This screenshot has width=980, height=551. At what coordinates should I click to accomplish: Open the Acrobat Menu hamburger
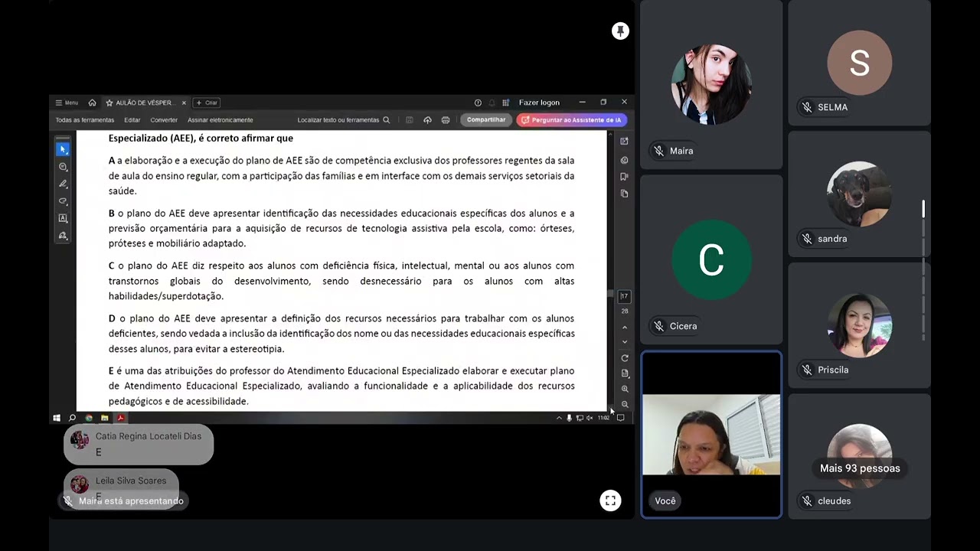click(67, 103)
